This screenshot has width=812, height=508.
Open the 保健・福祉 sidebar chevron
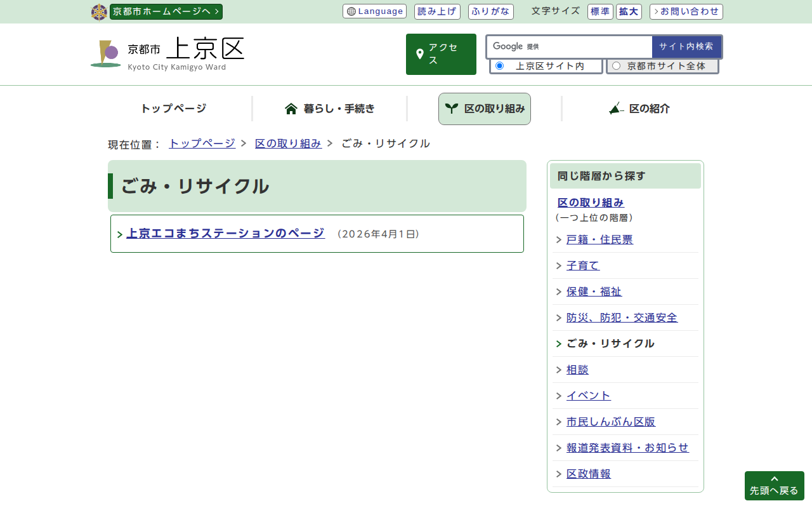click(x=559, y=292)
